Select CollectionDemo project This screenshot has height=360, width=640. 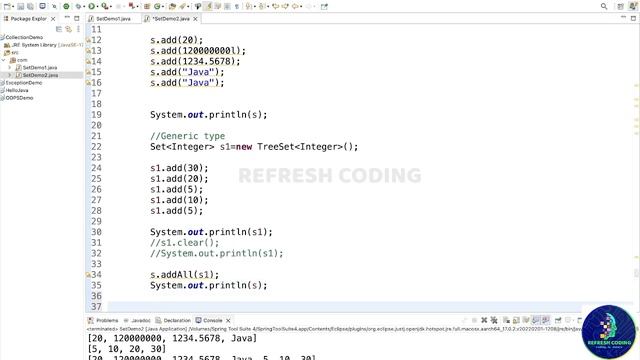24,37
